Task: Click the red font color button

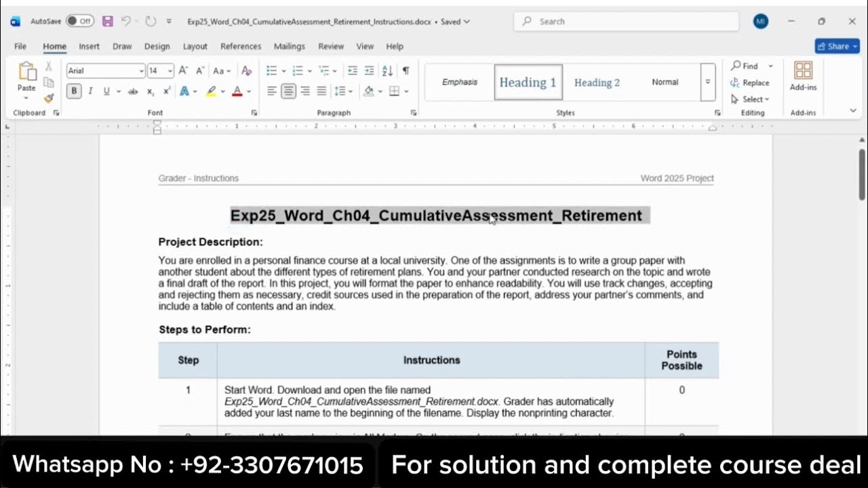Action: coord(237,91)
